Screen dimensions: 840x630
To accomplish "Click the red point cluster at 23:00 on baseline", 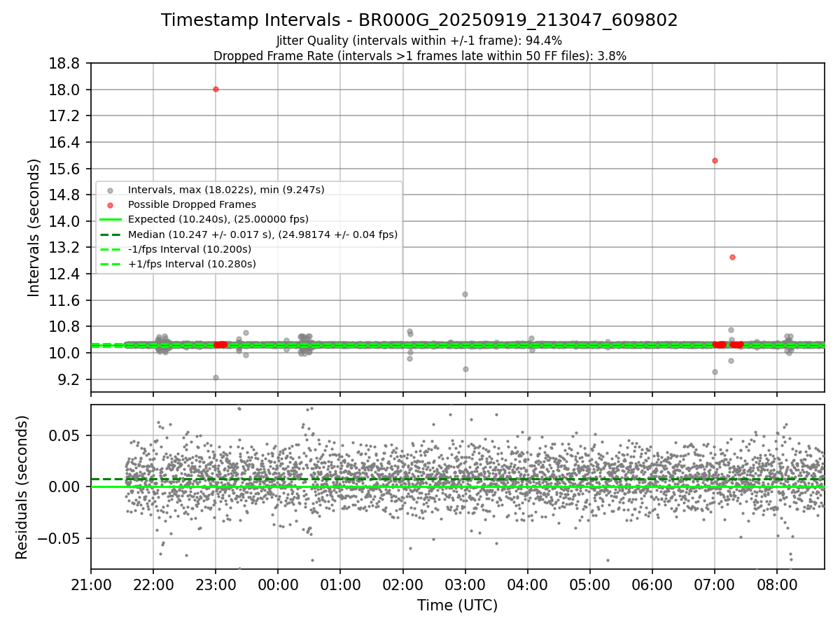I will pos(220,344).
